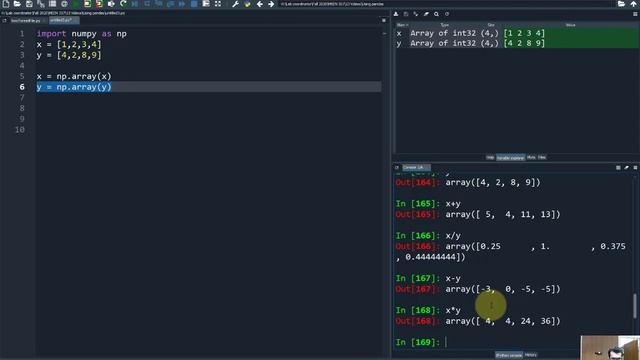Change to the parent directory
This screenshot has width=640, height=360.
tap(633, 4)
